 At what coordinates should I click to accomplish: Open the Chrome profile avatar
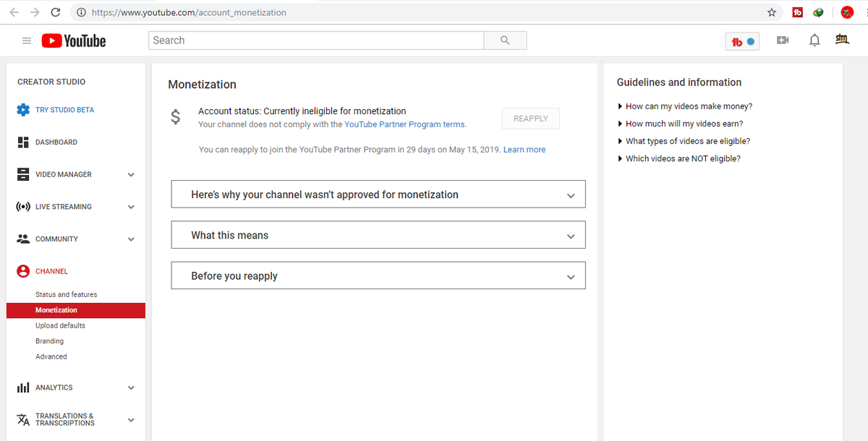point(847,12)
